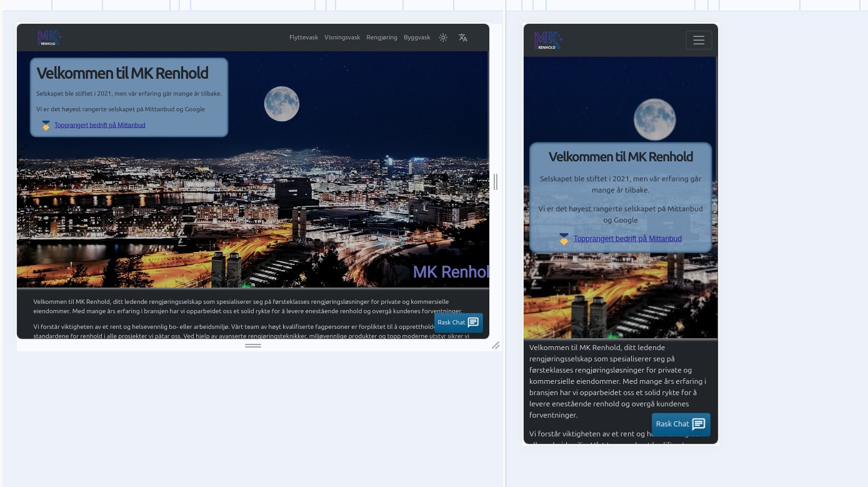Open the language translate icon menu
Viewport: 868px width, 487px height.
tap(463, 38)
